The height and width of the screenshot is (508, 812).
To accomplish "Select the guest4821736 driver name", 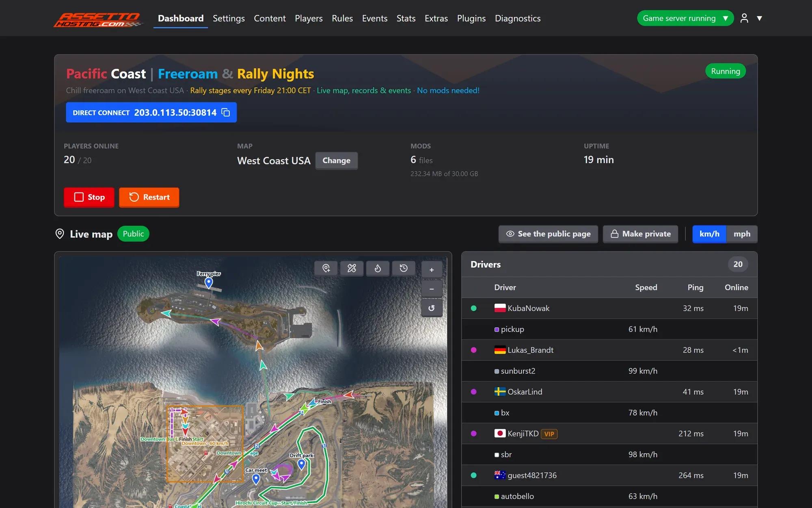I will (x=532, y=475).
